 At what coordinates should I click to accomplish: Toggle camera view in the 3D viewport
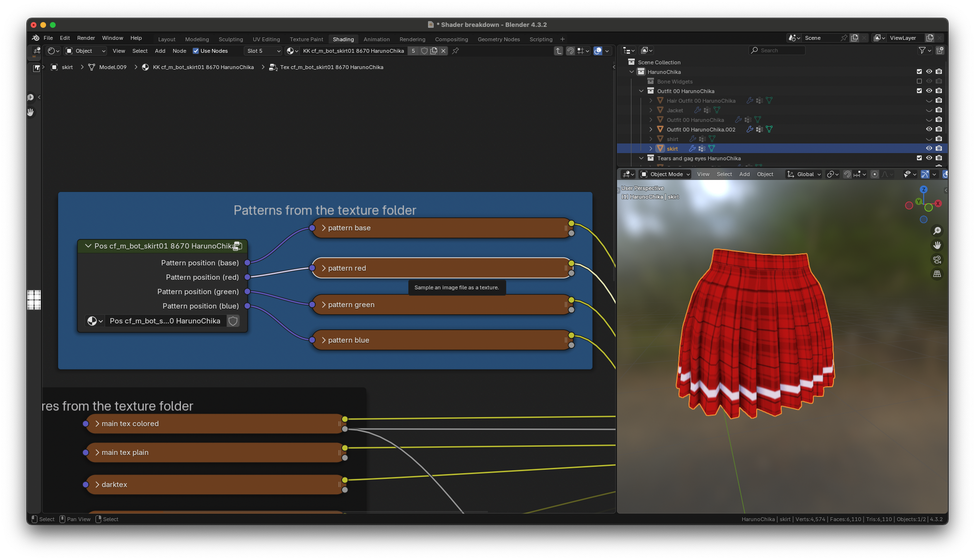pos(937,260)
